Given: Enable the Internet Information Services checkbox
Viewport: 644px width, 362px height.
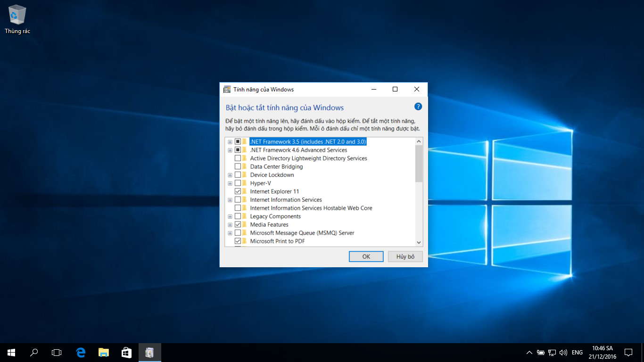Looking at the screenshot, I should (x=238, y=200).
